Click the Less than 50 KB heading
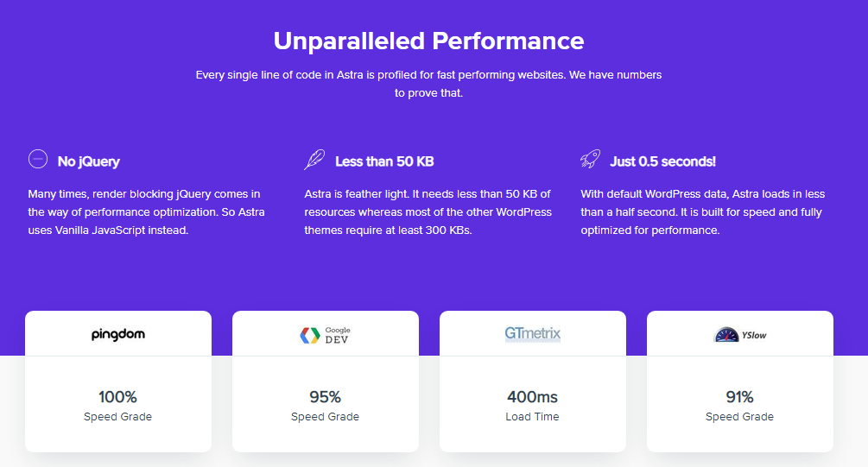This screenshot has height=467, width=868. [x=384, y=161]
